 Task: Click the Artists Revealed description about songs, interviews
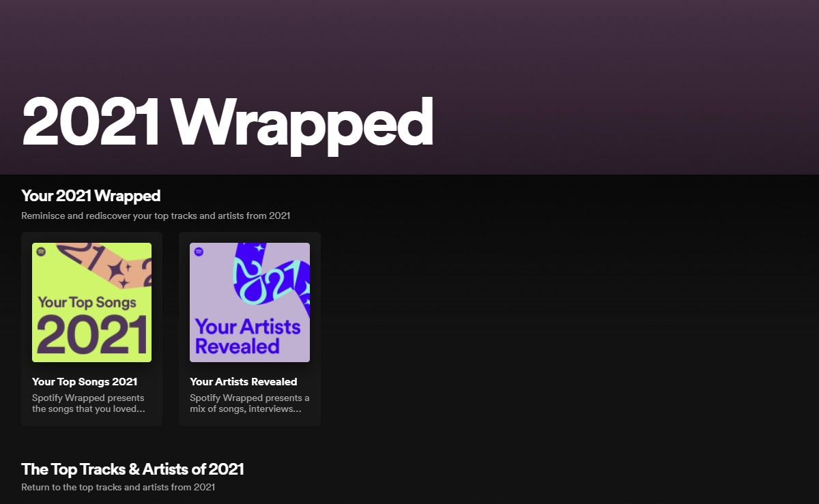pos(250,403)
